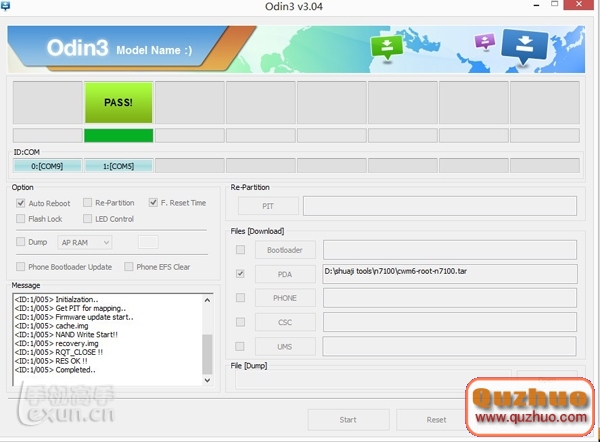
Task: Click the 'cache.img' log line
Action: [x=52, y=326]
